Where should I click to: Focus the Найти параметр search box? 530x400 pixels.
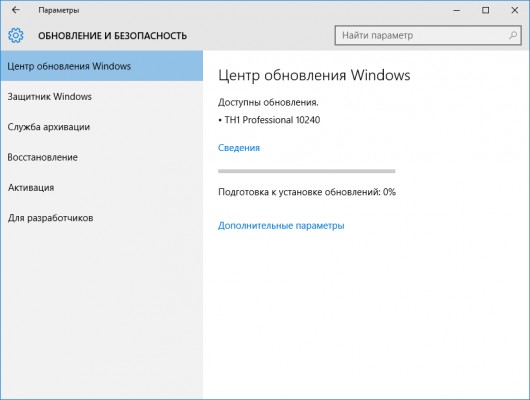click(x=428, y=35)
